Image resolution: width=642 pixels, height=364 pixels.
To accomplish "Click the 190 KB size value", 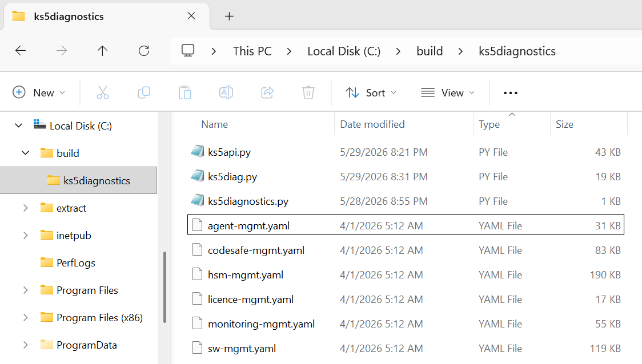I will 605,275.
